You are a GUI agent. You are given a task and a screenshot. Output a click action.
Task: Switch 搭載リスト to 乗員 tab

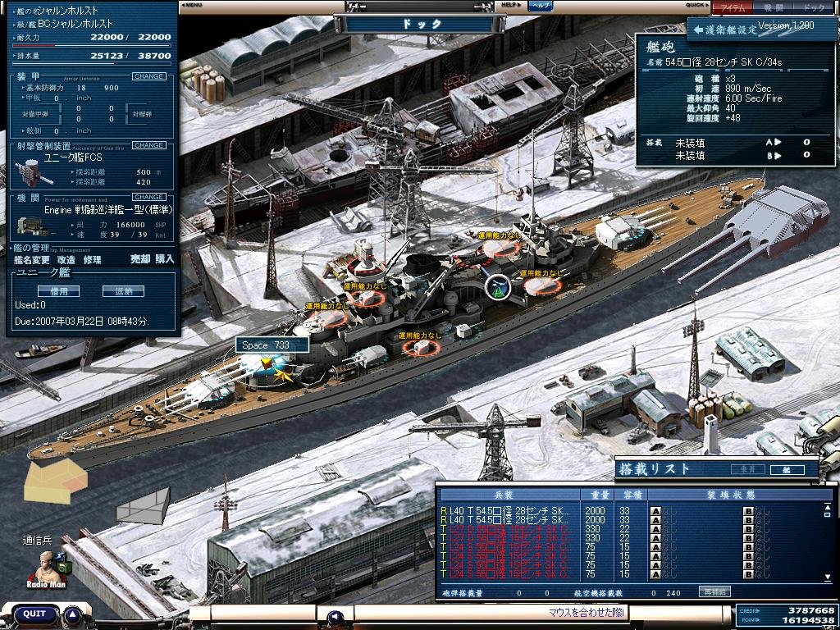click(748, 469)
